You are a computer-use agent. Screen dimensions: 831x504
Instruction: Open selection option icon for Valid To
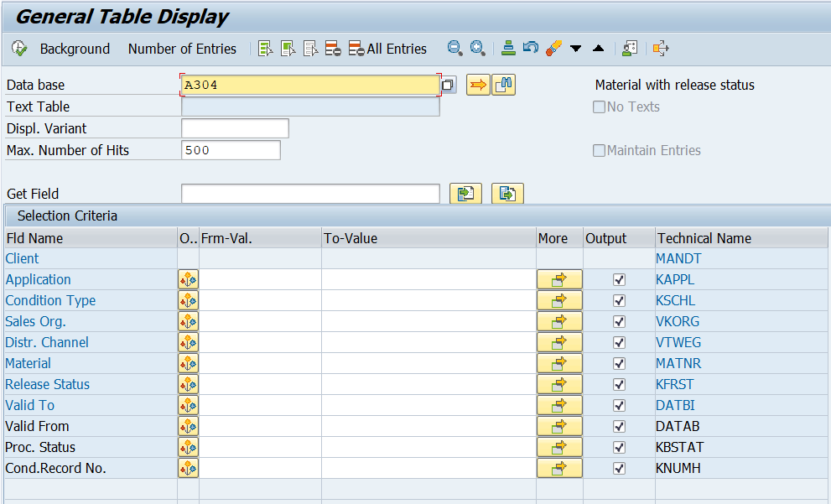[x=188, y=405]
